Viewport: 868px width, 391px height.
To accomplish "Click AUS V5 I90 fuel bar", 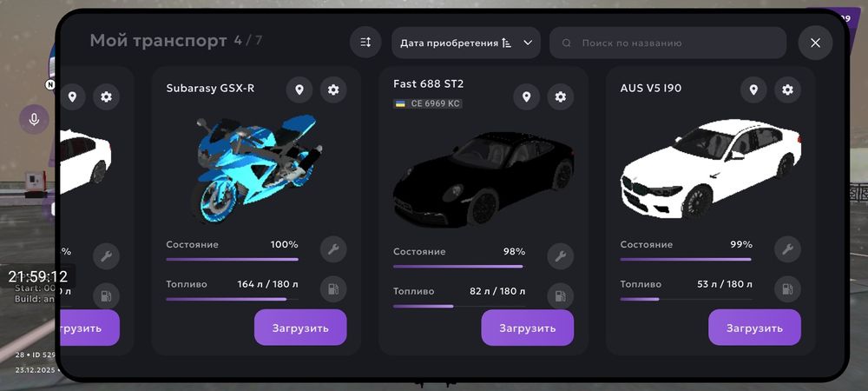I will click(x=686, y=299).
